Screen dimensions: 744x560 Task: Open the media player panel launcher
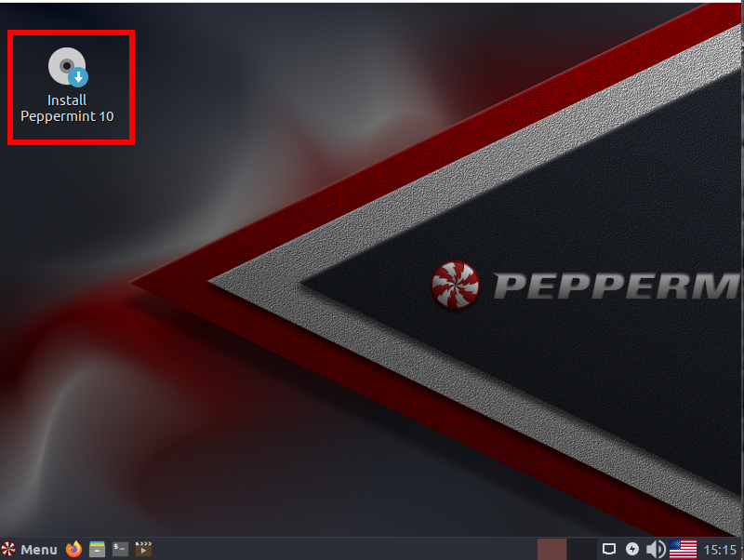[143, 549]
